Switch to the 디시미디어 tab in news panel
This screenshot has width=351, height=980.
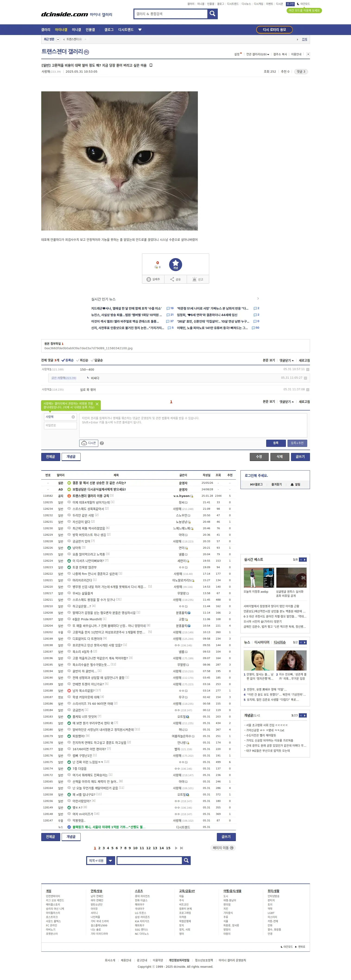262,642
